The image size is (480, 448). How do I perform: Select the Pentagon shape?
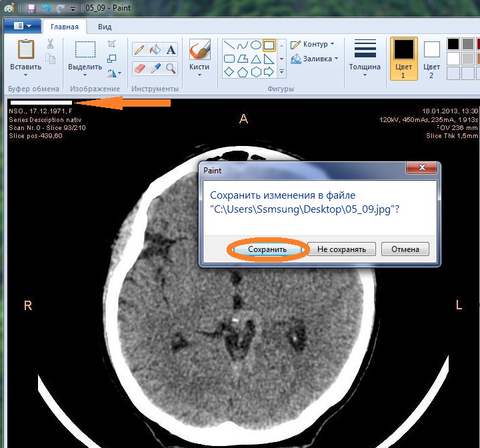tap(243, 72)
